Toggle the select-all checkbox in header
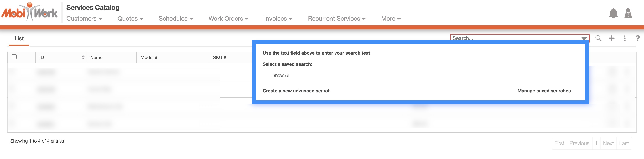 pyautogui.click(x=14, y=57)
